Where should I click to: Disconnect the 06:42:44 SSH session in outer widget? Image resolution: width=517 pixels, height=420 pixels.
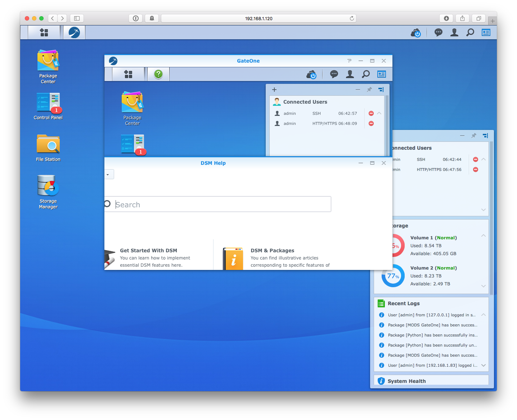(476, 159)
